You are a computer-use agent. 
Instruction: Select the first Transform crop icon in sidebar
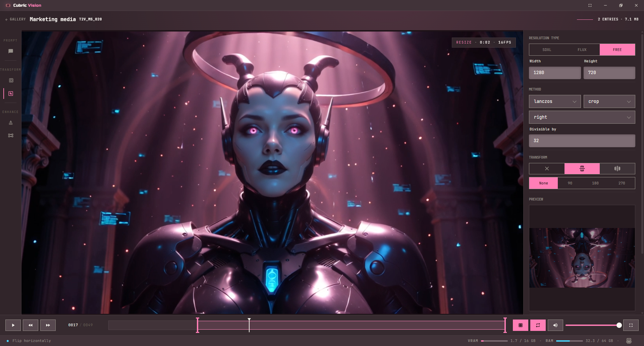click(11, 80)
